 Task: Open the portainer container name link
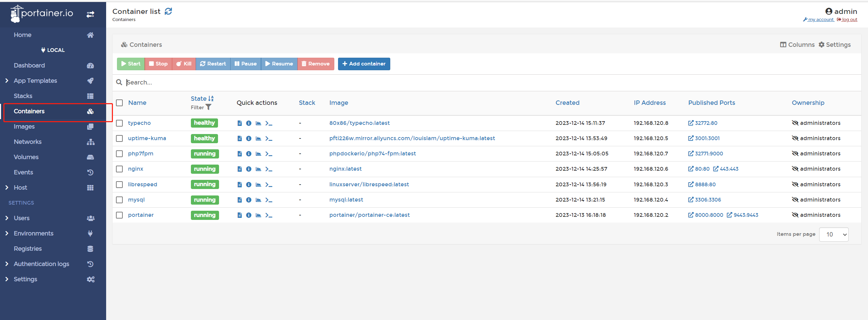[x=141, y=215]
